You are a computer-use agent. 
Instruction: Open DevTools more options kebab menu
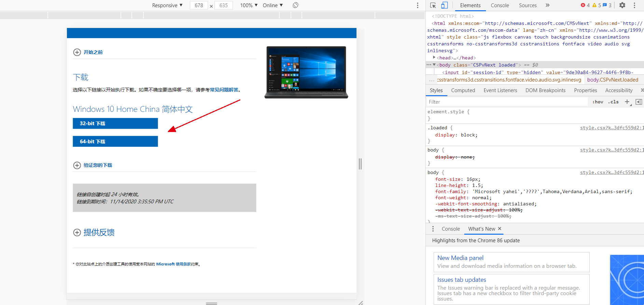tap(634, 5)
